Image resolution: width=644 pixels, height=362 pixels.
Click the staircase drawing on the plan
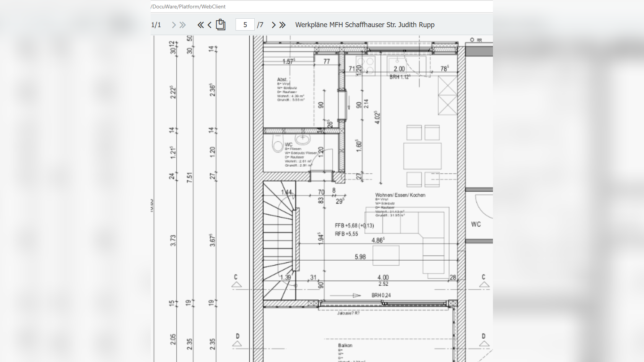tap(279, 241)
